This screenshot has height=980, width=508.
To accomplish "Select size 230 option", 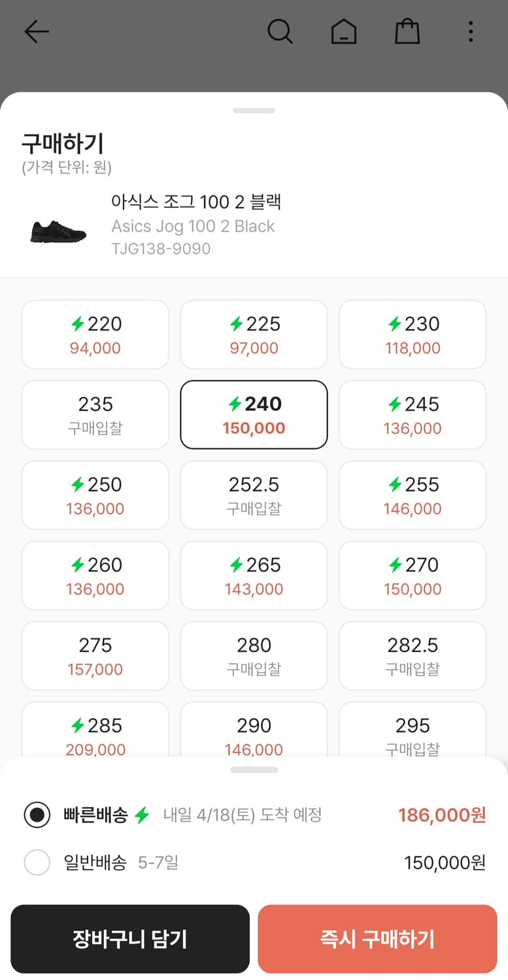I will click(413, 335).
